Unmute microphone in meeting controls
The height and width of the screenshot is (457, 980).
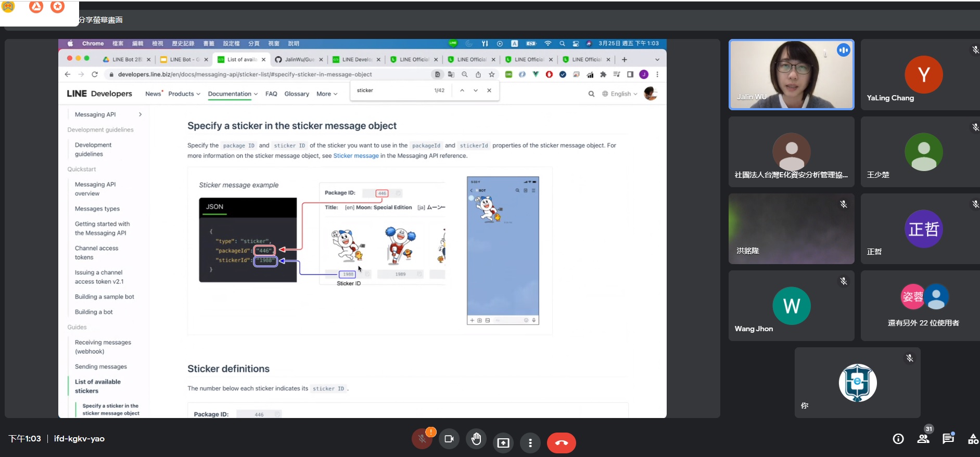pyautogui.click(x=422, y=439)
